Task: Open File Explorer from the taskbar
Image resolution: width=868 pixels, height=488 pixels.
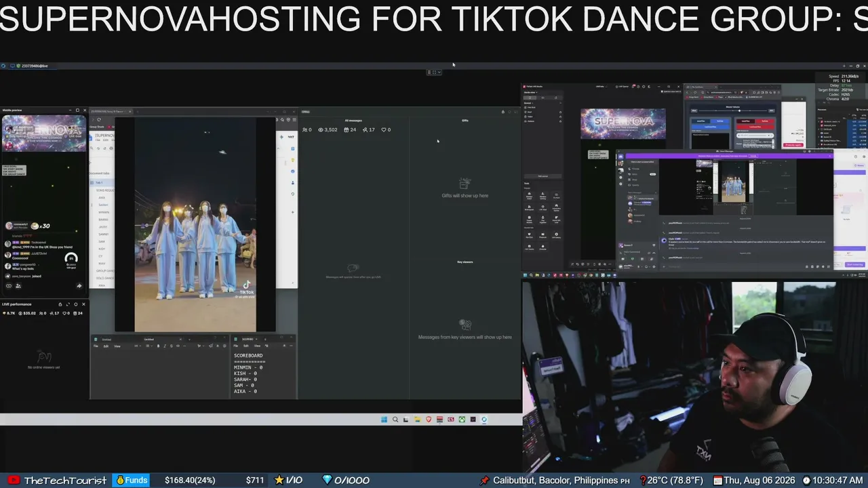Action: pos(417,420)
